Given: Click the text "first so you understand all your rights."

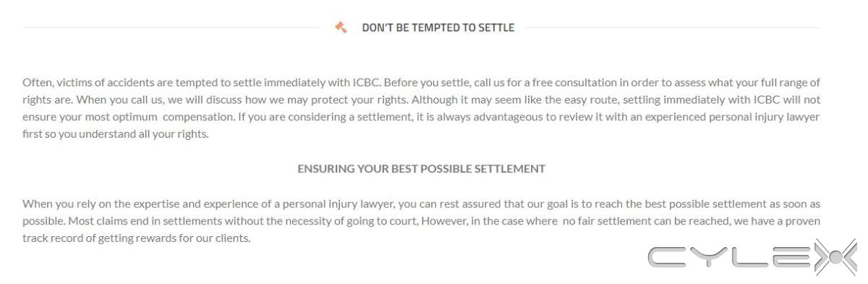Looking at the screenshot, I should click(x=116, y=134).
